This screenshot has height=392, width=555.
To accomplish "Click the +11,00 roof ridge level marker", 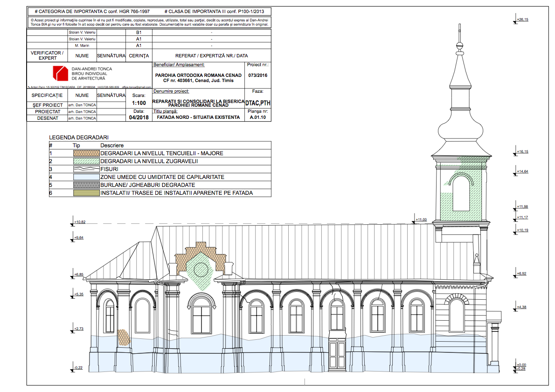I will tap(421, 220).
